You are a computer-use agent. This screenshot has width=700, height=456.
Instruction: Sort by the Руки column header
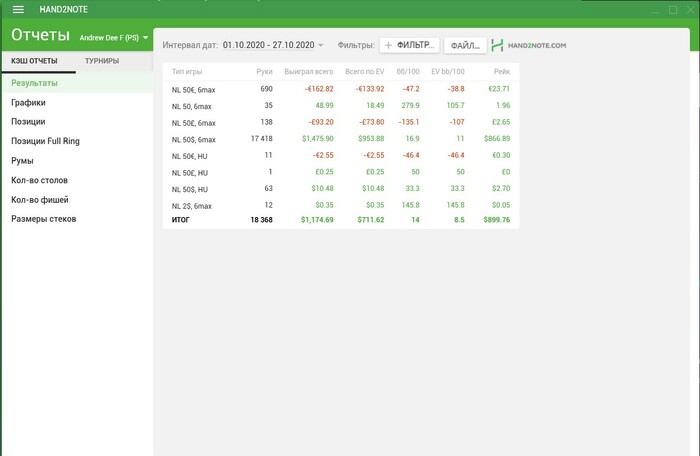coord(264,71)
